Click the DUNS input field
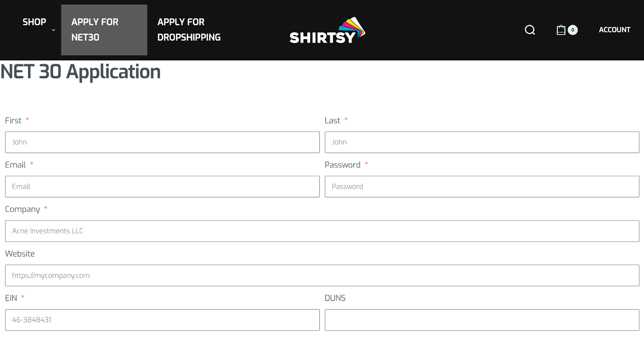 click(x=481, y=320)
